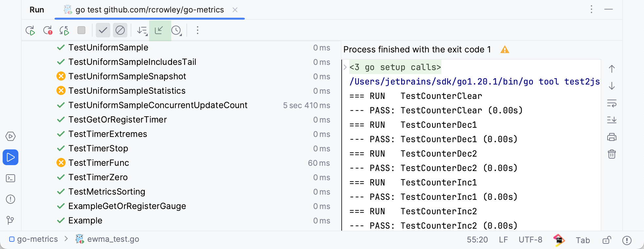The image size is (644, 249).
Task: Open more toolbar options (three dots)
Action: [x=198, y=30]
